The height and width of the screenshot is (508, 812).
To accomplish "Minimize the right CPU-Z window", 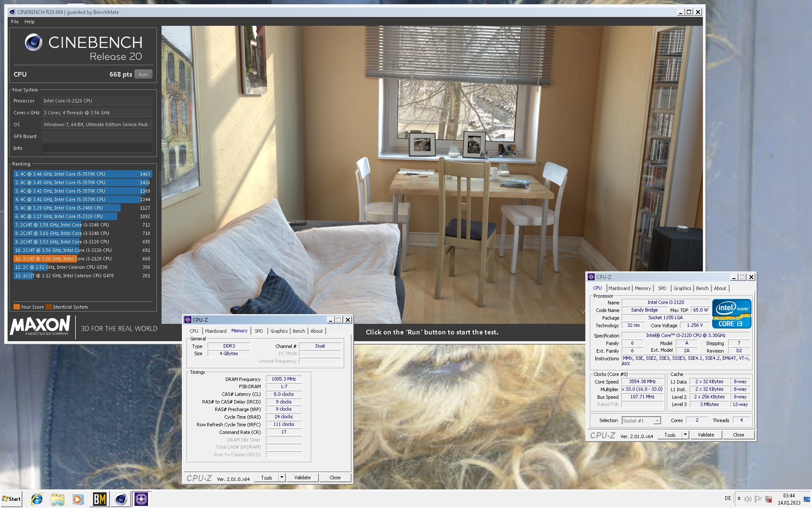I will coord(734,277).
